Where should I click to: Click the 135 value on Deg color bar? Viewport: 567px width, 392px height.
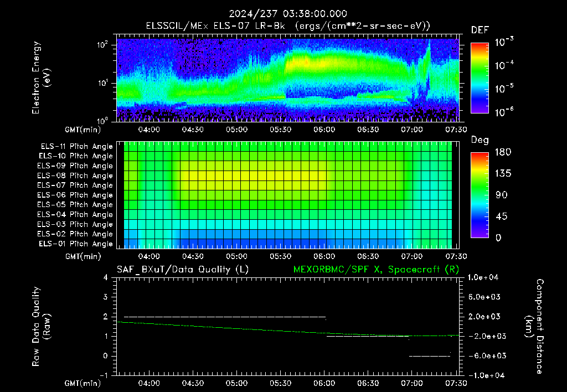click(x=503, y=174)
